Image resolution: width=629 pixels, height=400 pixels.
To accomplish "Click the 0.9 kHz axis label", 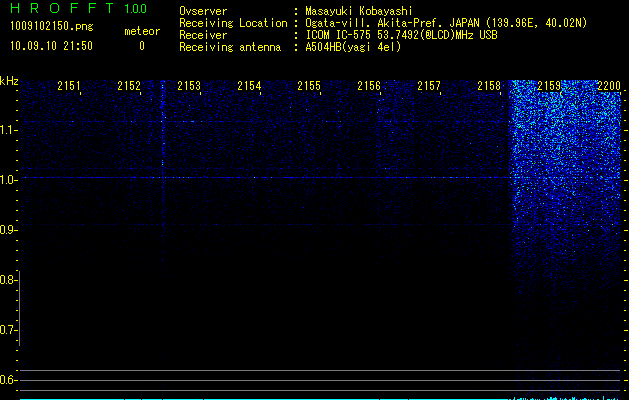I will [x=8, y=230].
